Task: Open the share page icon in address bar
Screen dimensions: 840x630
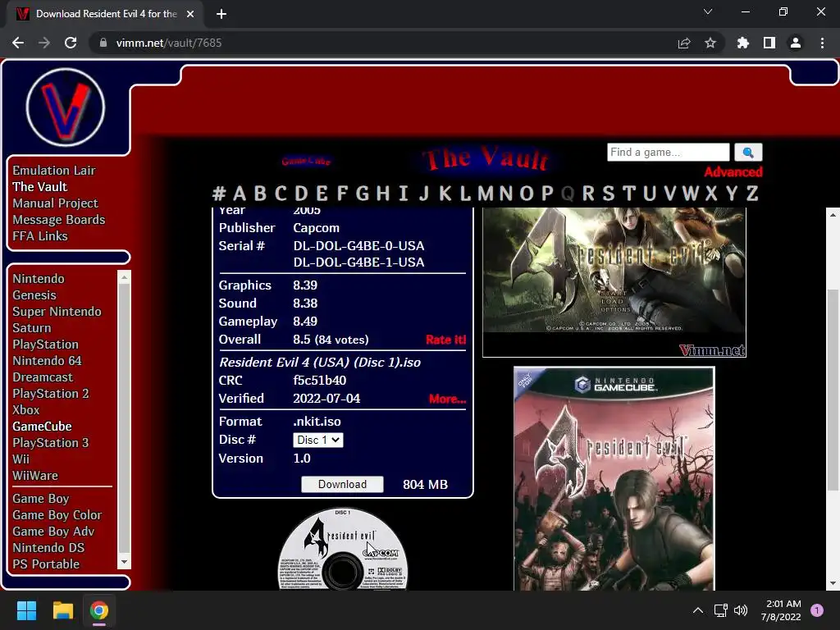Action: tap(683, 43)
